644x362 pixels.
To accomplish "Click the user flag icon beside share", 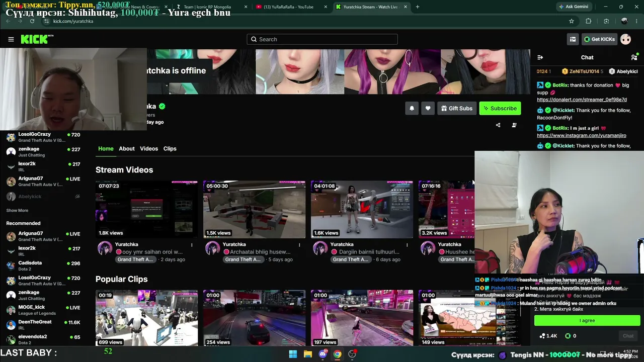I will (x=514, y=125).
